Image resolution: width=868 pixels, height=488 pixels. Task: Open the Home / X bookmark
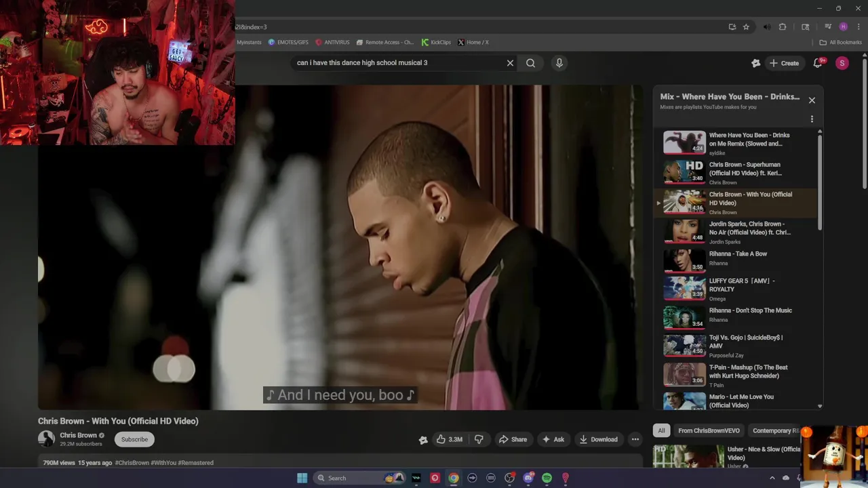pos(473,42)
